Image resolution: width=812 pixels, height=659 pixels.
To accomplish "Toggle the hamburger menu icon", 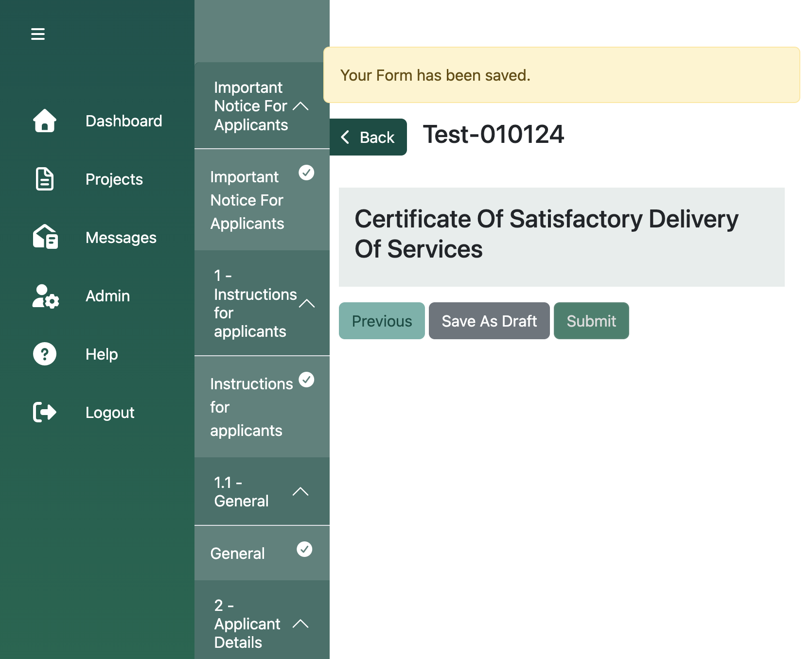I will (x=38, y=34).
